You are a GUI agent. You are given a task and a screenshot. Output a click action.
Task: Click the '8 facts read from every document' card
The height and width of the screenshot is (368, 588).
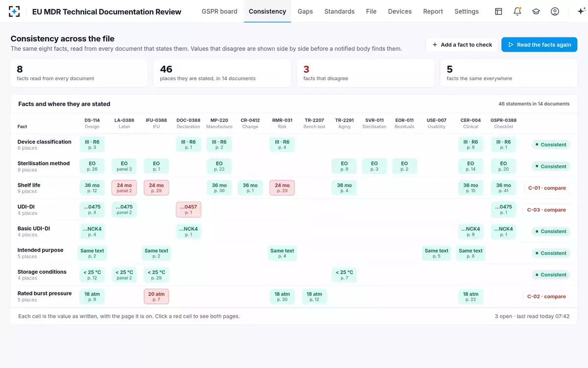[x=79, y=73]
